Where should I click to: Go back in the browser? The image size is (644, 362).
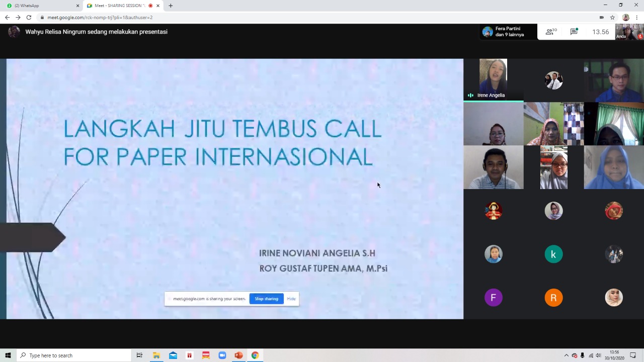[x=7, y=17]
